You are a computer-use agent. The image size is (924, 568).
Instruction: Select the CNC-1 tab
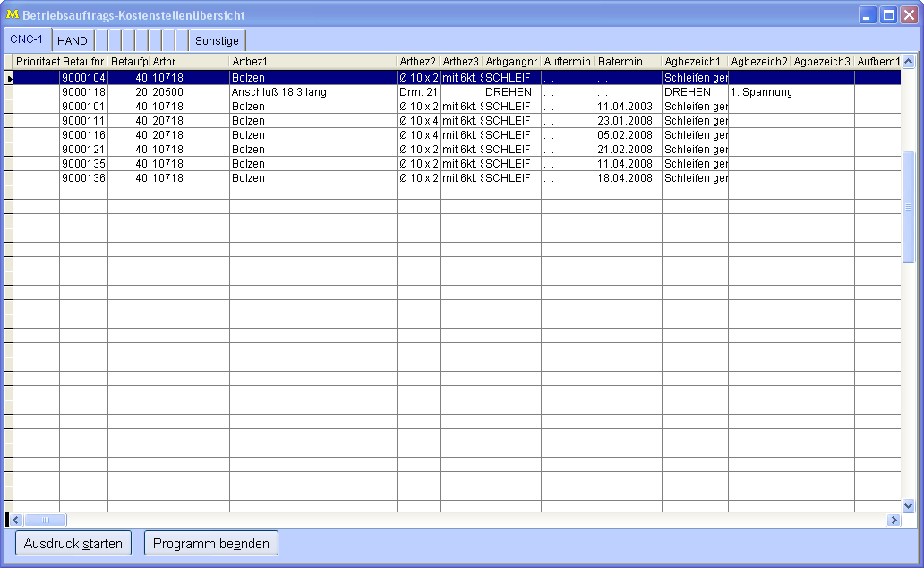tap(26, 40)
